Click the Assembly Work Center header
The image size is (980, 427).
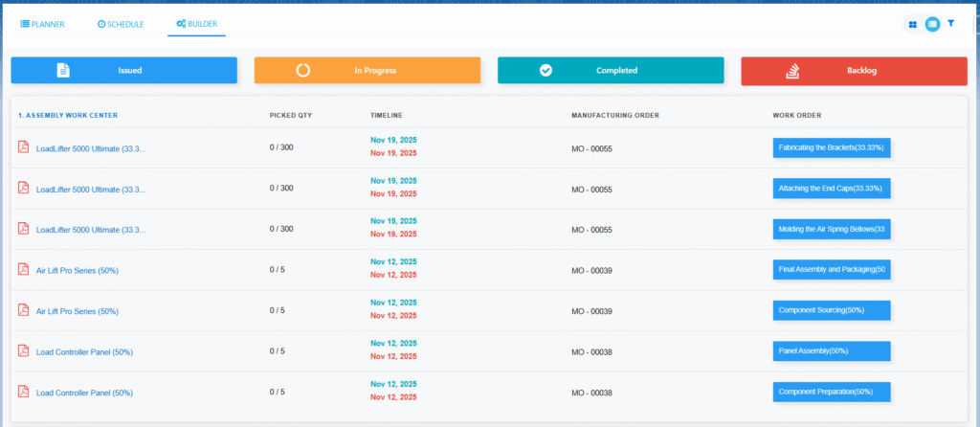[x=68, y=116]
